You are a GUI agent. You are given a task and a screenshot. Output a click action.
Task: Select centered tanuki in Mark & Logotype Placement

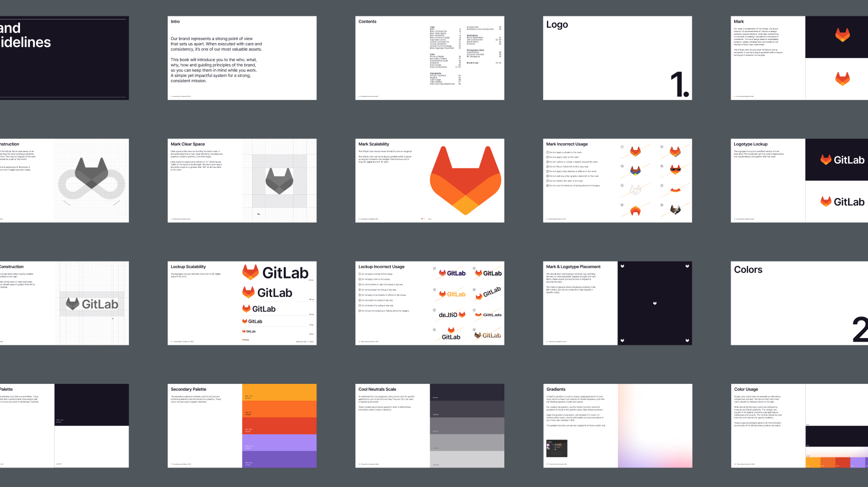point(655,303)
